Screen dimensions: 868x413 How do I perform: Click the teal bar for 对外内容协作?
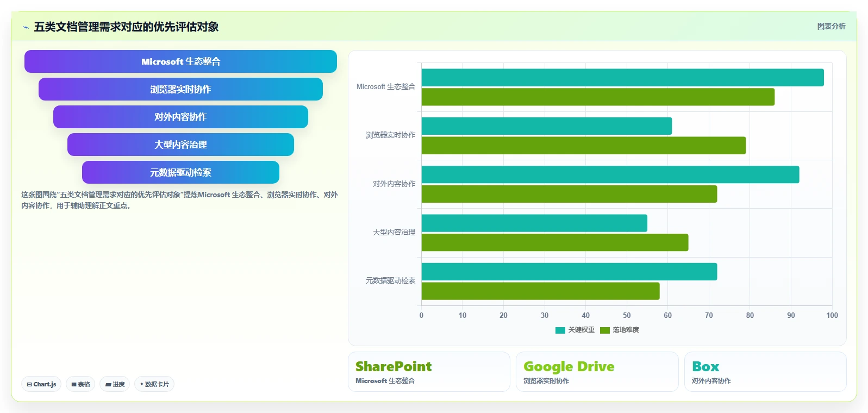610,174
